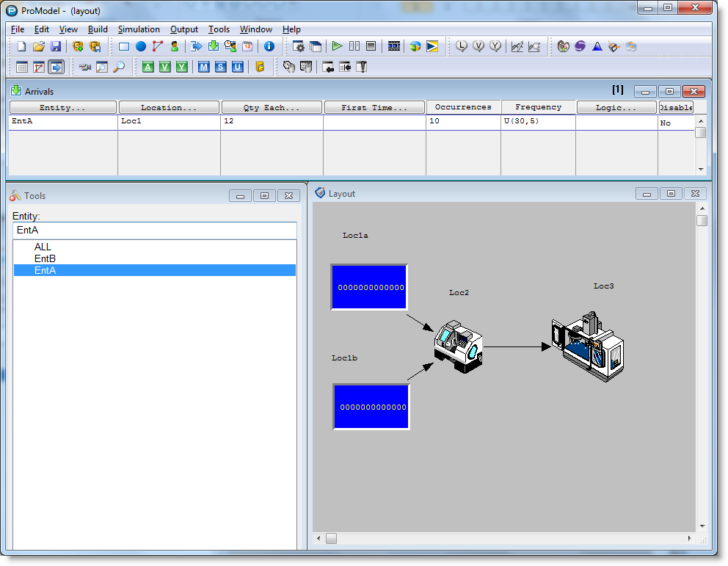Click the blue Information icon
This screenshot has height=566, width=728.
point(269,46)
